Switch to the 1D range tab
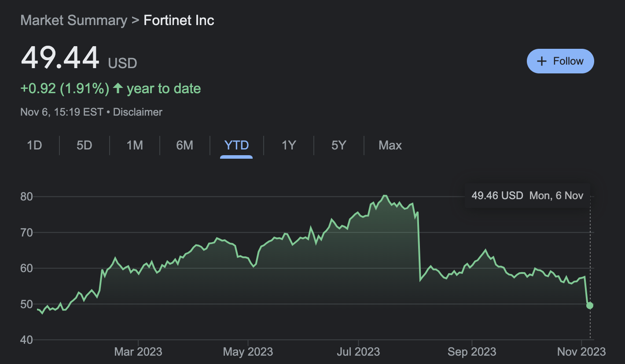The width and height of the screenshot is (625, 364). pos(34,145)
